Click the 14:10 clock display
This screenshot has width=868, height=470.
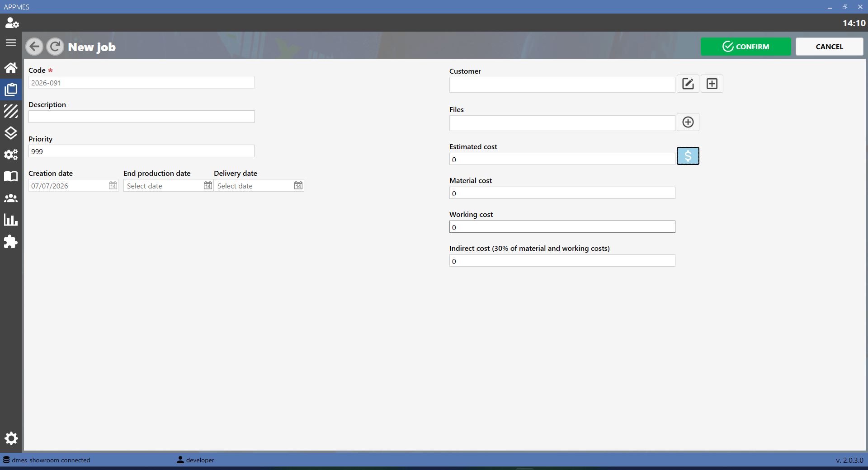(x=854, y=23)
